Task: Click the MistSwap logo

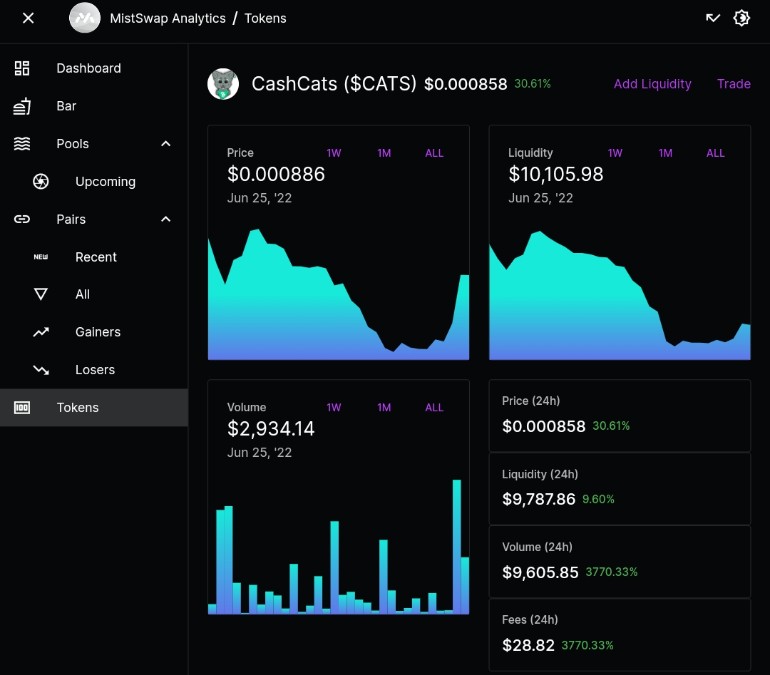Action: [x=84, y=18]
